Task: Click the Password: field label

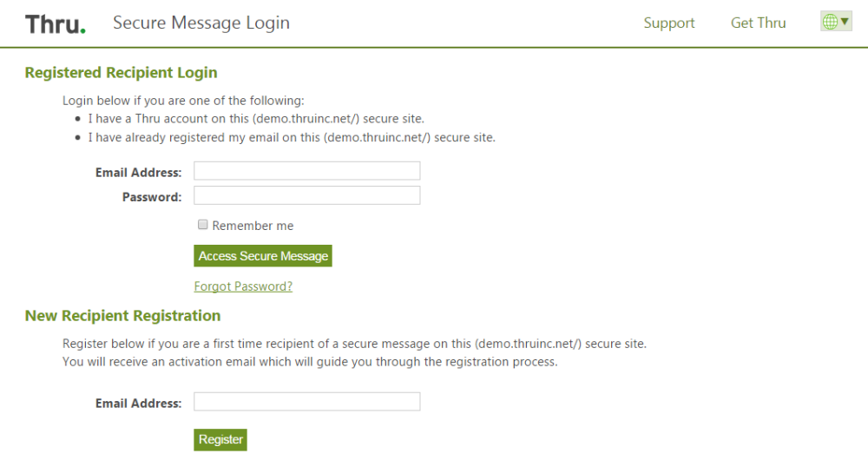Action: [152, 197]
